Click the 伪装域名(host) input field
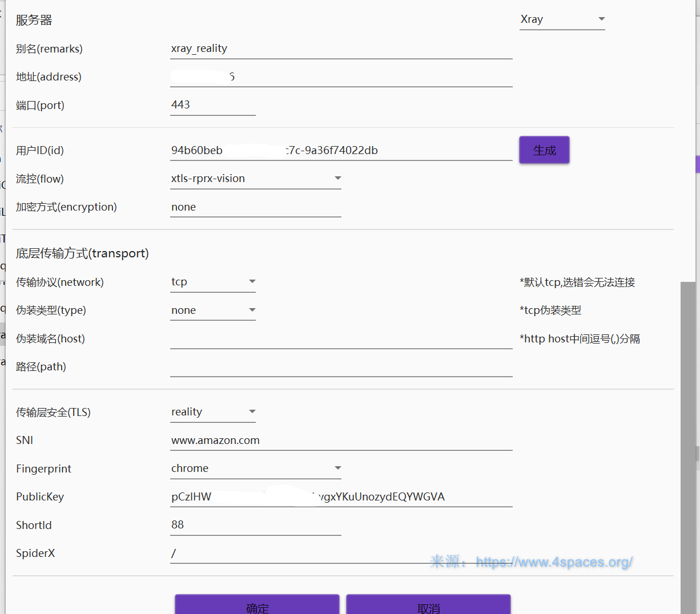This screenshot has height=614, width=700. click(341, 338)
